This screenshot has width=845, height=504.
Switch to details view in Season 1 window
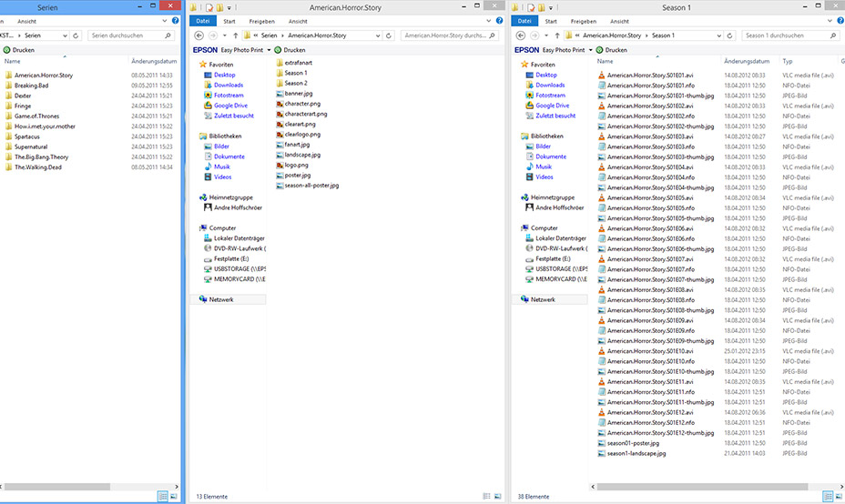click(x=828, y=497)
